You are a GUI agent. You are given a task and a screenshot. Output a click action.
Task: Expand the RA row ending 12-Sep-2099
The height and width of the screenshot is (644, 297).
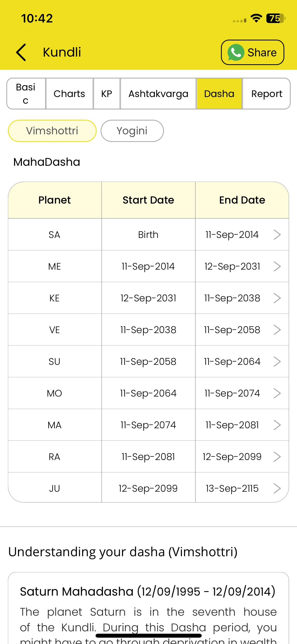(x=277, y=457)
